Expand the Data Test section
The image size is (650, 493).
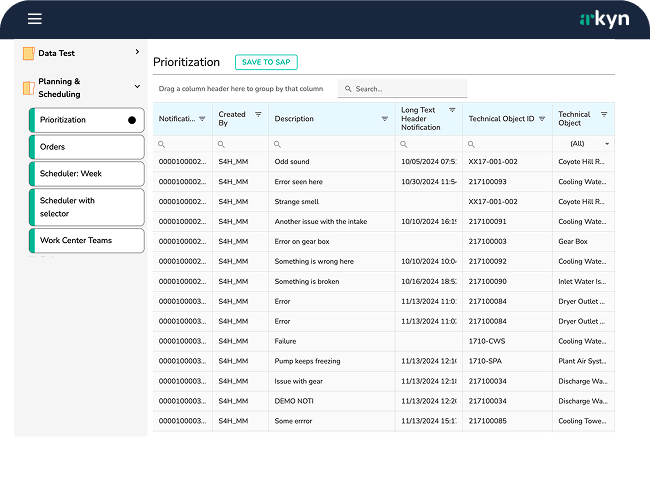(137, 52)
